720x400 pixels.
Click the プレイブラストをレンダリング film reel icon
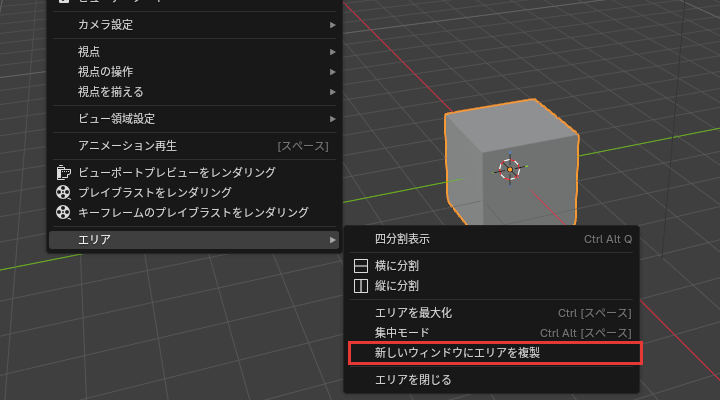[63, 192]
